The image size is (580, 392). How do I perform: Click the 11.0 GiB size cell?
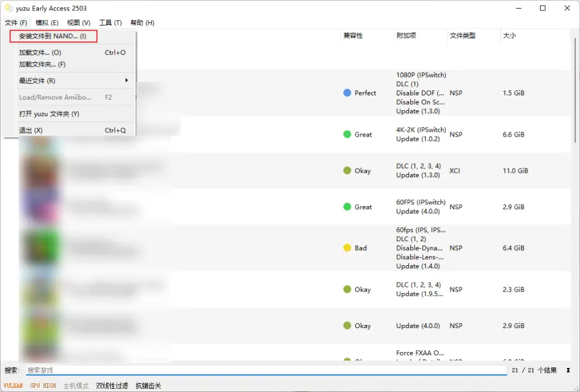click(515, 171)
